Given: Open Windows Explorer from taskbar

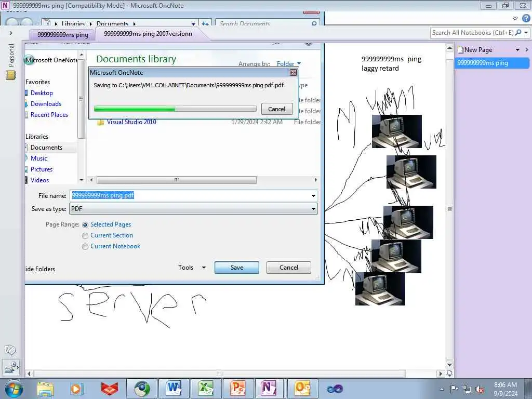Looking at the screenshot, I should [x=45, y=389].
